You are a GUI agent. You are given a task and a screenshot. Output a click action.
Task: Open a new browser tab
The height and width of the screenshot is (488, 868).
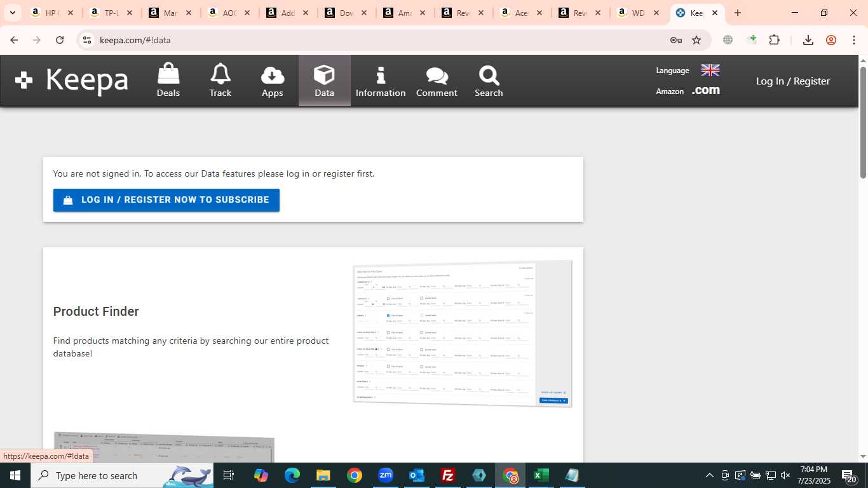[738, 13]
